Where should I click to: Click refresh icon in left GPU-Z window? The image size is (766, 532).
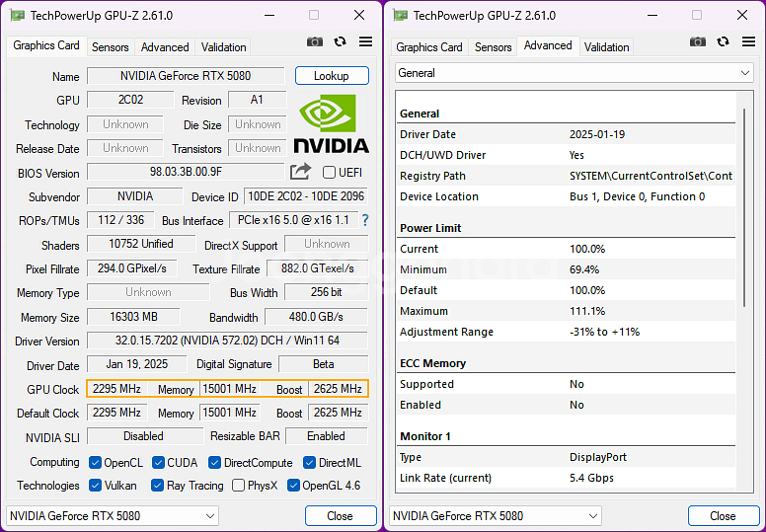(x=340, y=42)
